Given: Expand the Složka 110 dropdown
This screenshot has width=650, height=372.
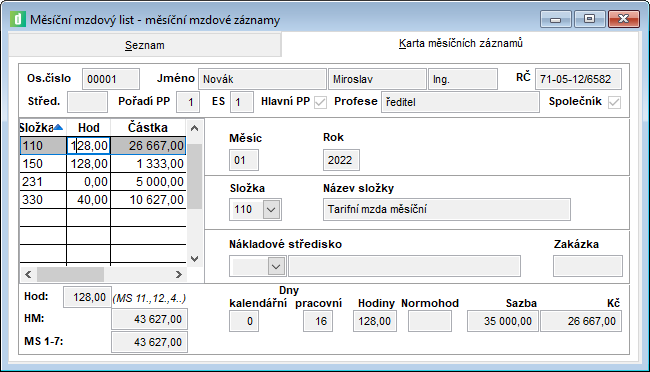Looking at the screenshot, I should 271,209.
